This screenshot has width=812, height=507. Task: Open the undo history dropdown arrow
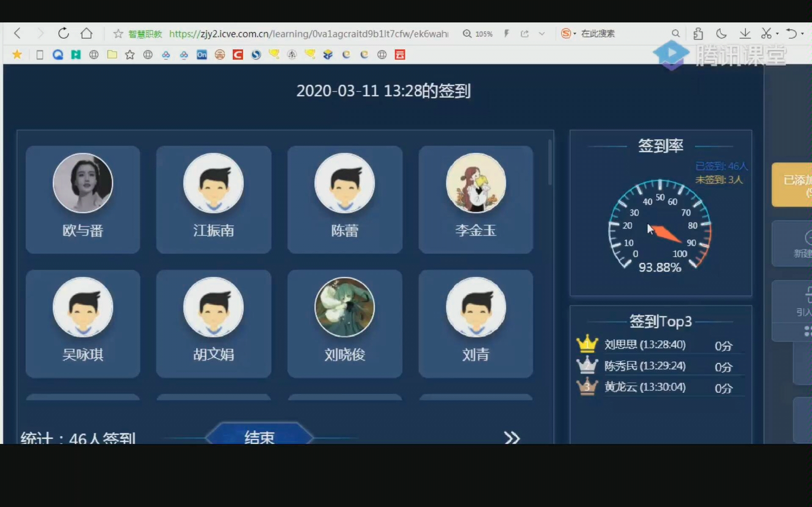803,33
